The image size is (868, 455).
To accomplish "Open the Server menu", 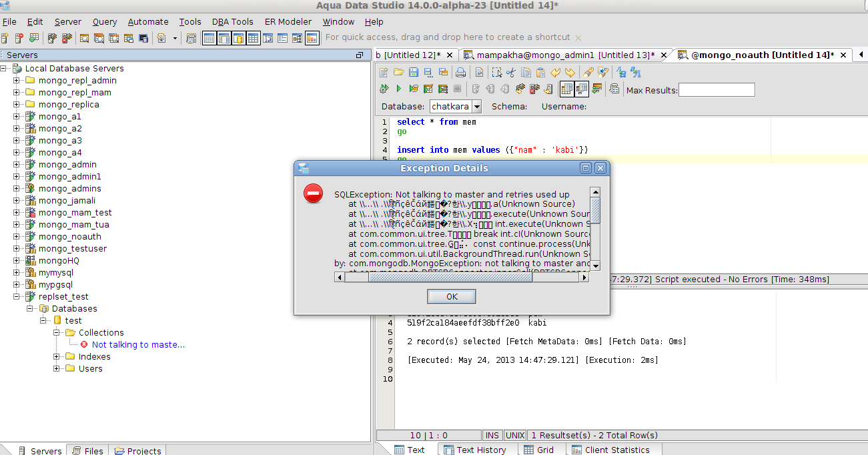I will point(68,21).
